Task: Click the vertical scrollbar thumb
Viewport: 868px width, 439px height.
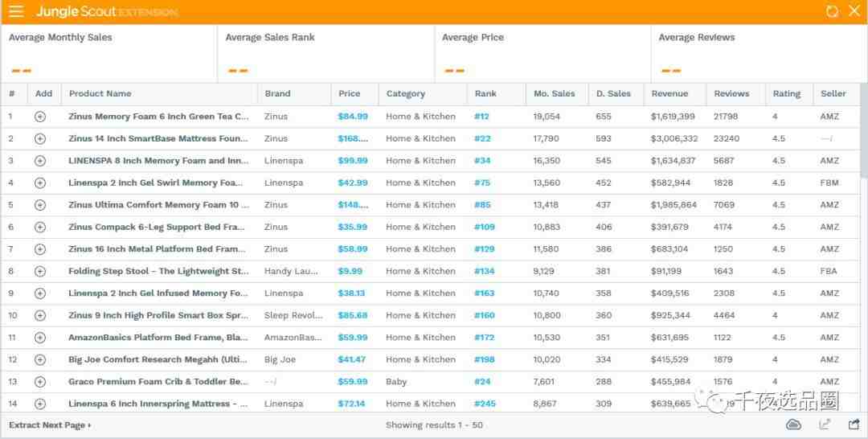Action: pos(863,131)
